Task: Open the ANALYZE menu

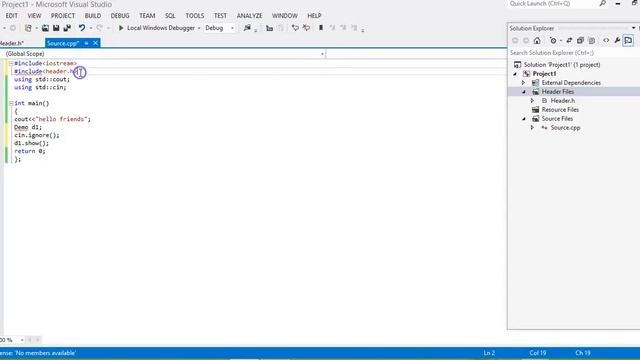Action: click(x=249, y=16)
